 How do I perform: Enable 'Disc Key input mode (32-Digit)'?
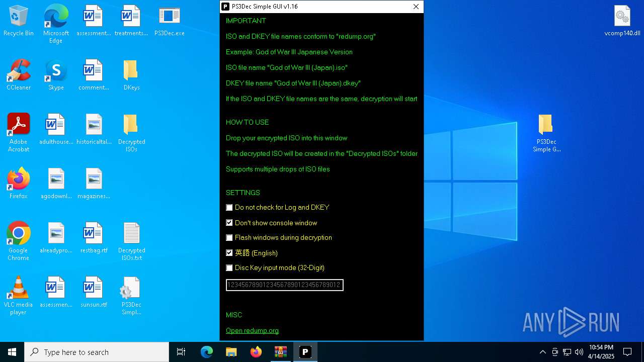pyautogui.click(x=229, y=267)
